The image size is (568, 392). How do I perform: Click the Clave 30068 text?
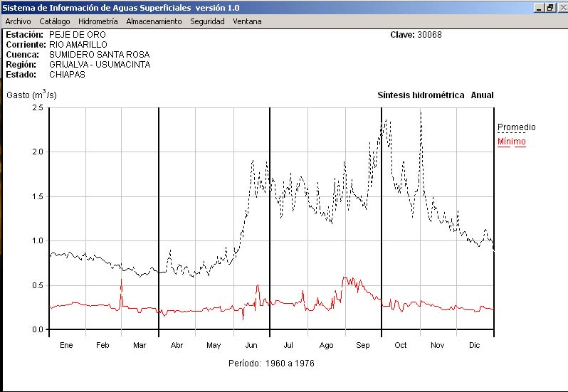click(x=416, y=35)
